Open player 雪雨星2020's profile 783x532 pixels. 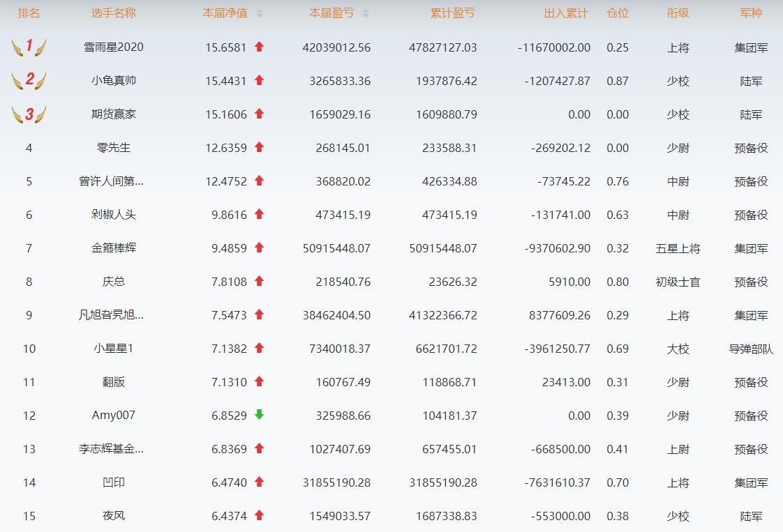pyautogui.click(x=113, y=47)
